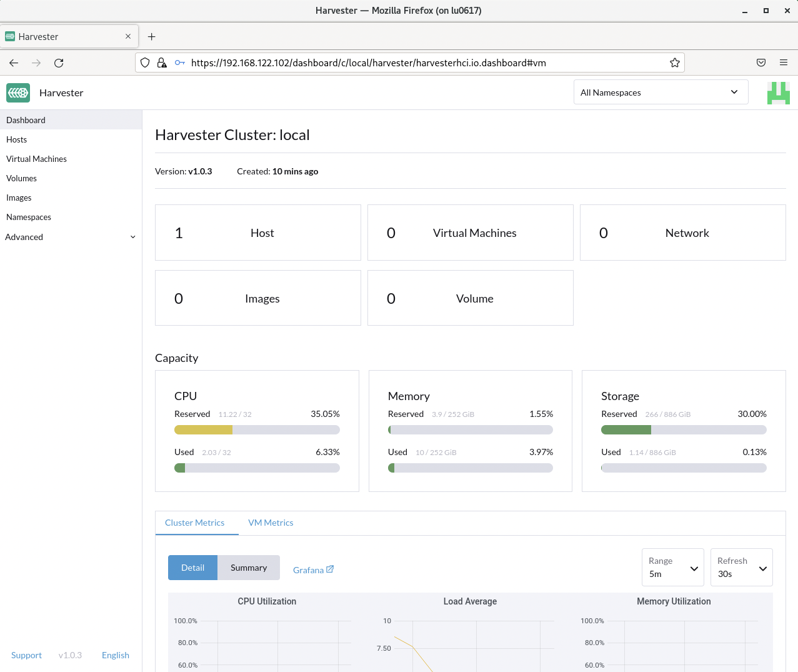The width and height of the screenshot is (798, 672).
Task: Click the Memory Reserved progress bar
Action: 471,429
